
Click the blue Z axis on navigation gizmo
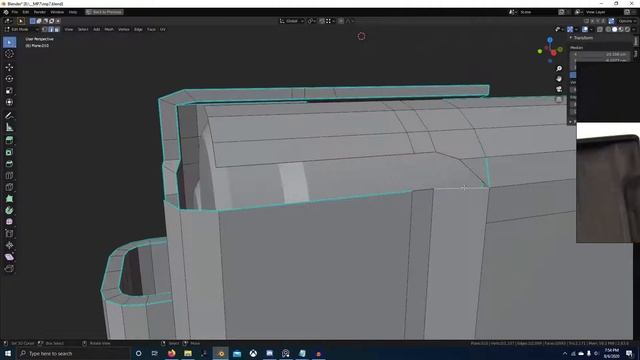coord(550,40)
